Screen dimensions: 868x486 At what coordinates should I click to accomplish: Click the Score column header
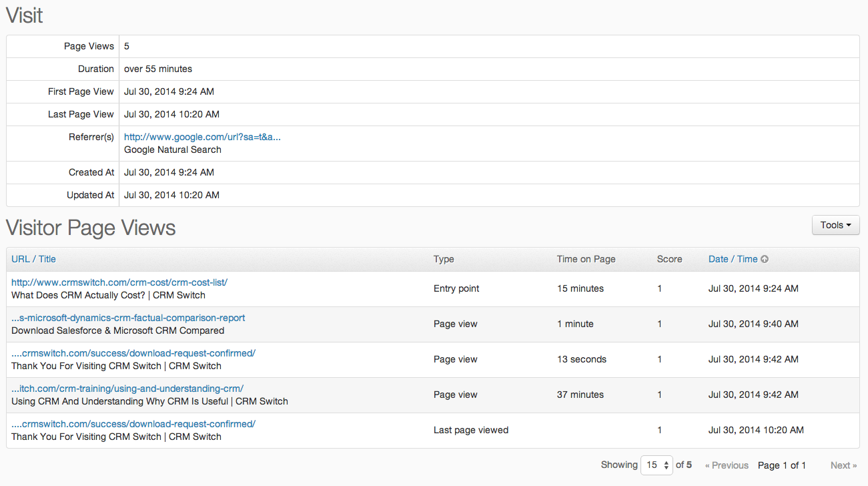(x=669, y=259)
